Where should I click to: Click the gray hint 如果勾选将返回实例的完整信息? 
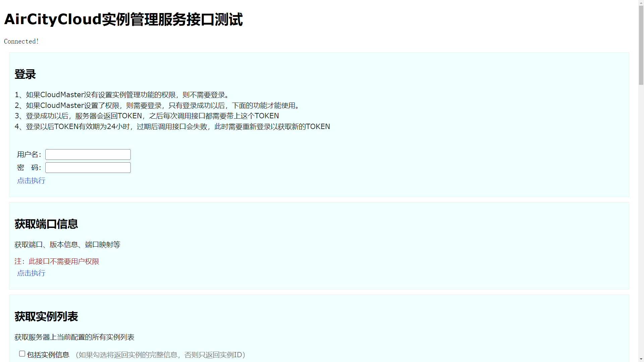coord(161,355)
